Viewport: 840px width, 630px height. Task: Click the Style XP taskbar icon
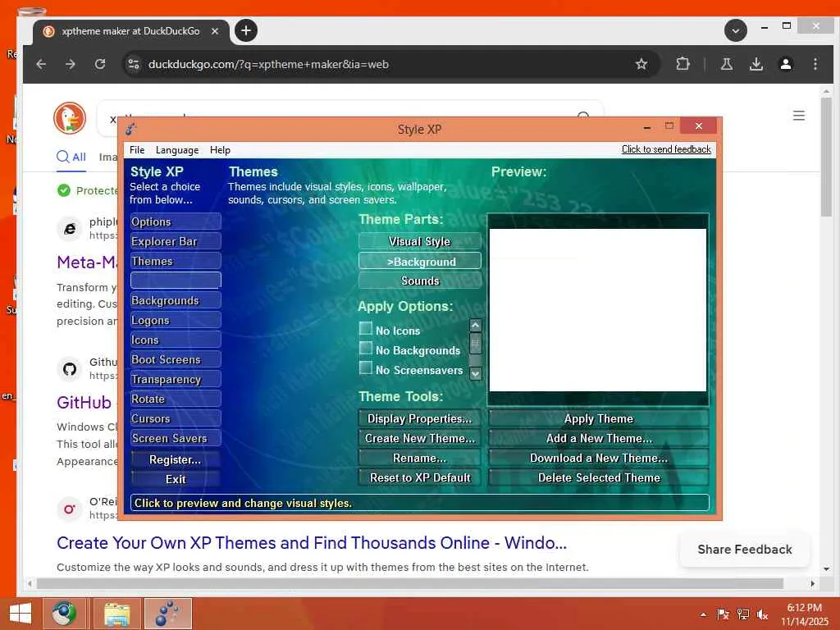click(167, 614)
